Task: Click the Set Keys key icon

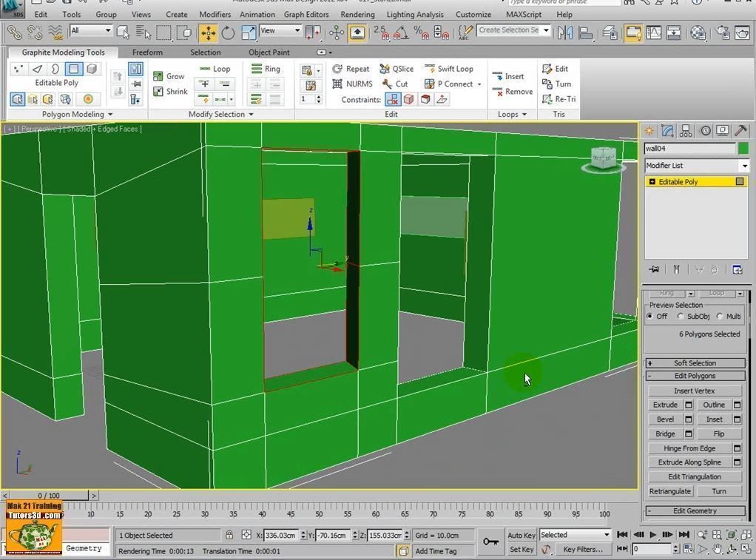Action: (490, 542)
